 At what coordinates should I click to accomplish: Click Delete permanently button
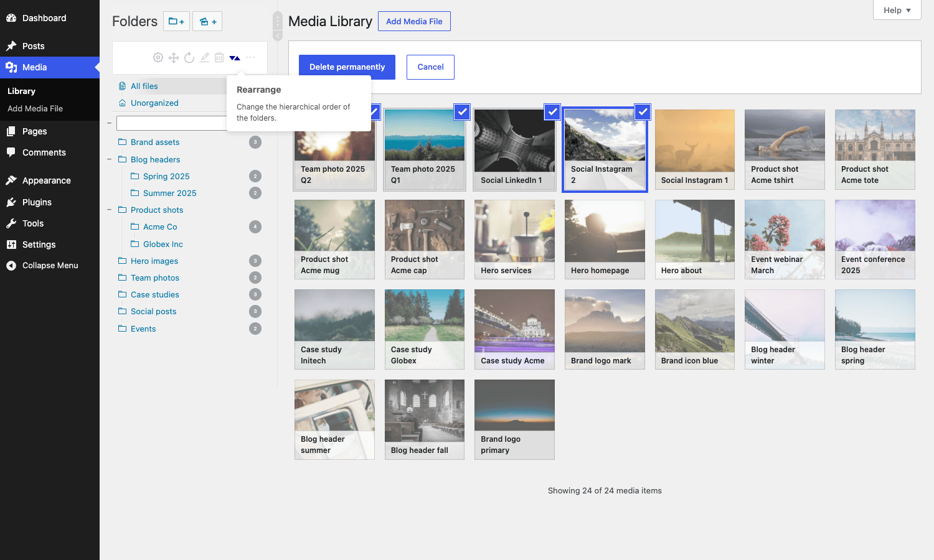(347, 67)
